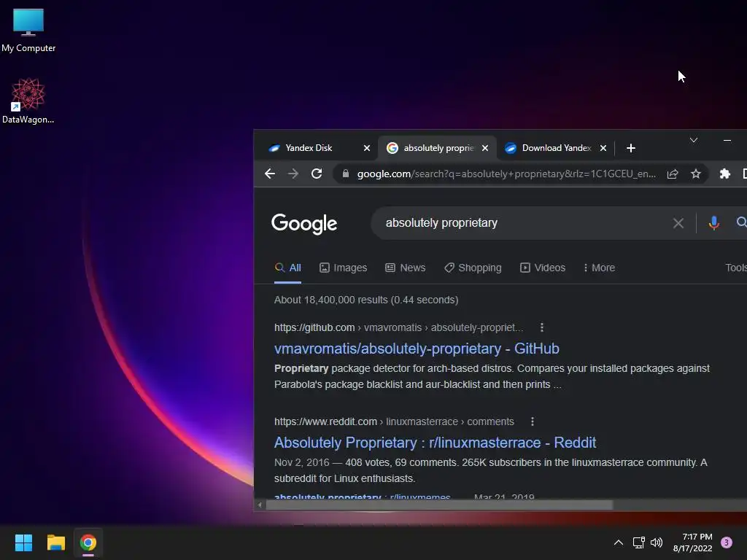Click the Chrome address bar URL
Viewport: 747px width, 560px height.
[506, 174]
